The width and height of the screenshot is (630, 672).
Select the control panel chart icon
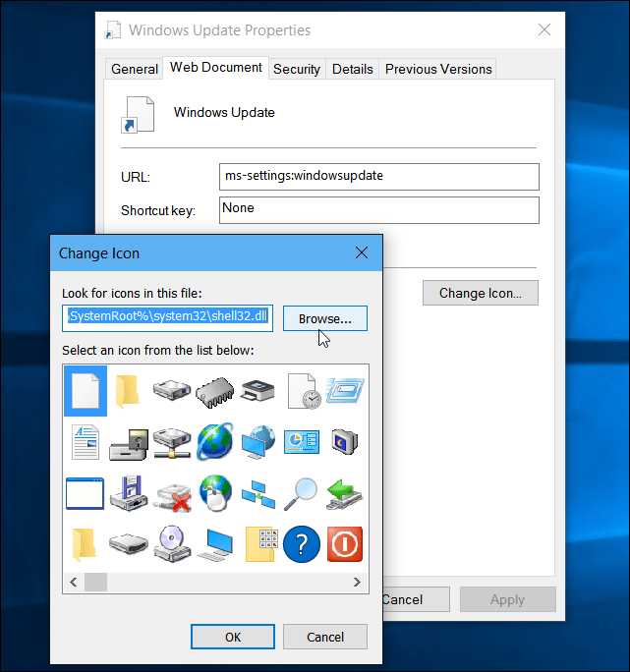click(x=302, y=442)
